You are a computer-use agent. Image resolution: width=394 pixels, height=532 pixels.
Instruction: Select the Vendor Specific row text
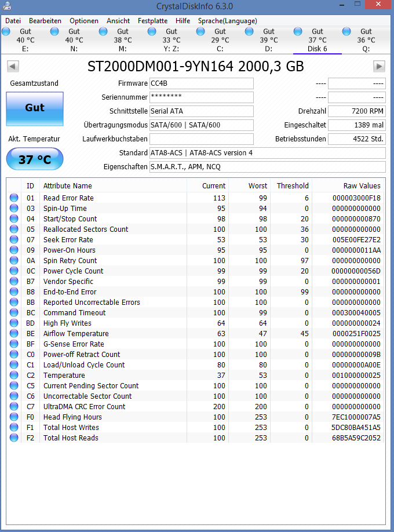point(68,281)
